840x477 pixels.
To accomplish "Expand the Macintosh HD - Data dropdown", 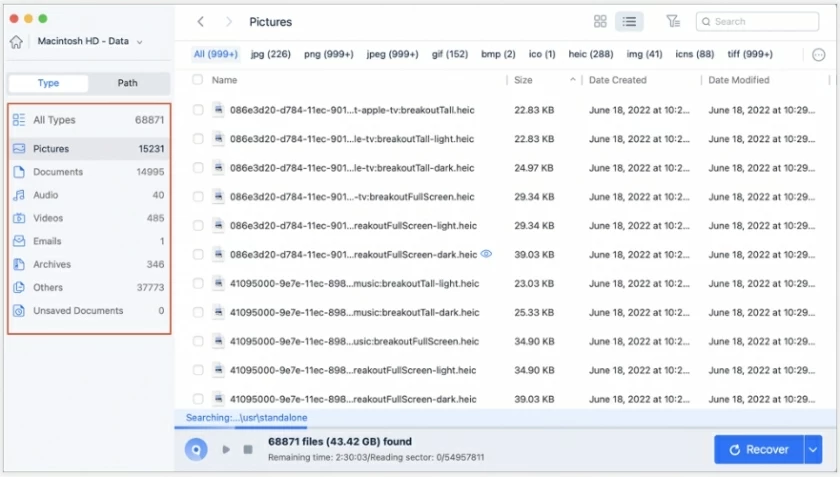I will [139, 42].
